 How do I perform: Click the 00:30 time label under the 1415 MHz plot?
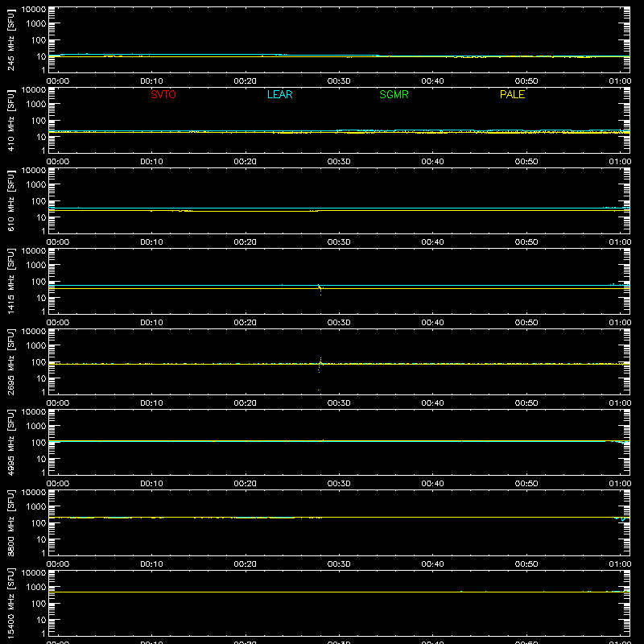click(x=339, y=323)
